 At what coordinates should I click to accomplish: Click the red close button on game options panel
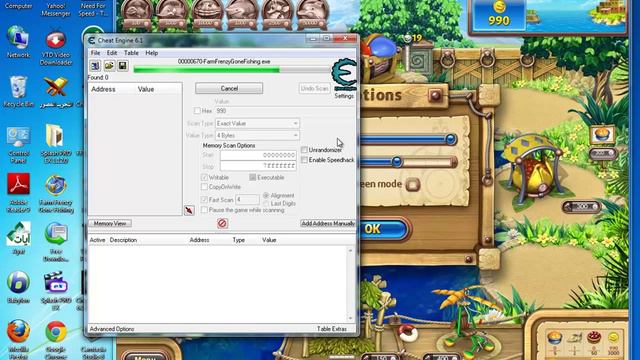(435, 96)
